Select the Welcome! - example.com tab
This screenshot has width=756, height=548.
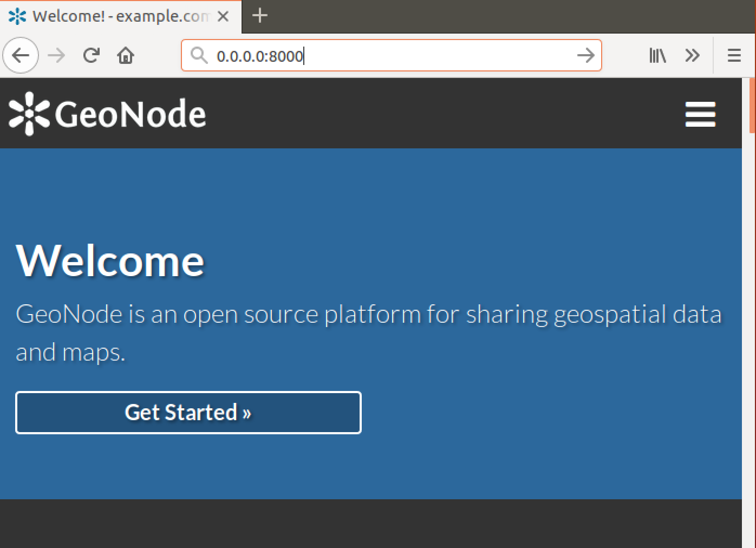tap(120, 16)
